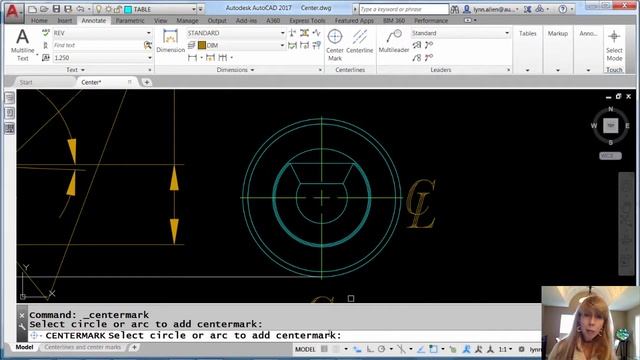
Task: Open the Parametric ribbon tab
Action: [x=130, y=20]
